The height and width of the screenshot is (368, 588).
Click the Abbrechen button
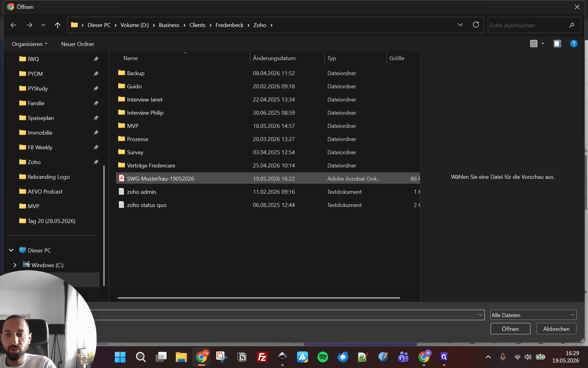(x=556, y=329)
